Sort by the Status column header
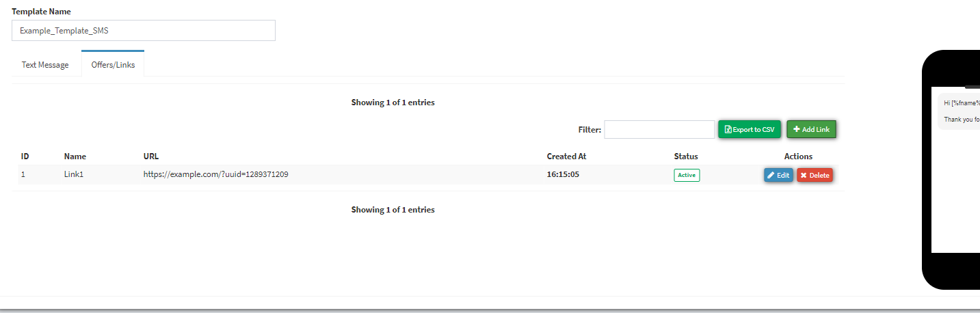 coord(686,156)
